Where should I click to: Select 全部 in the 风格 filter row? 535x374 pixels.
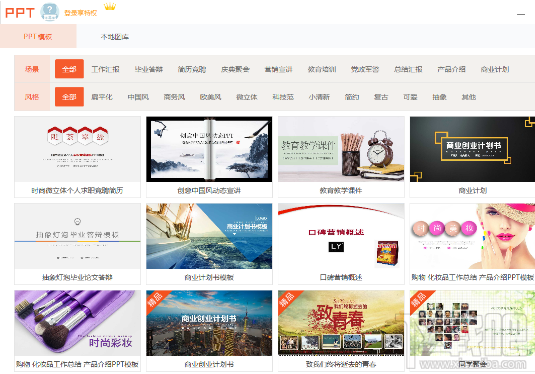(69, 97)
